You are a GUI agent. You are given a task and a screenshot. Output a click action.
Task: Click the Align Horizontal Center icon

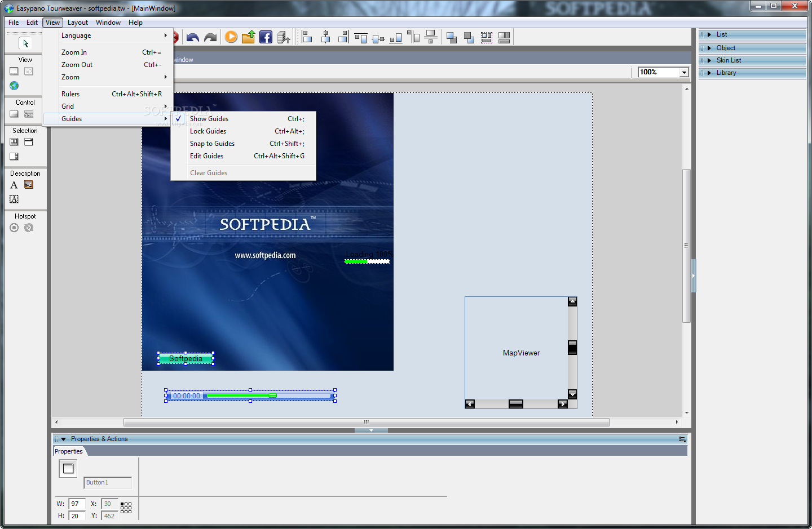click(x=325, y=37)
